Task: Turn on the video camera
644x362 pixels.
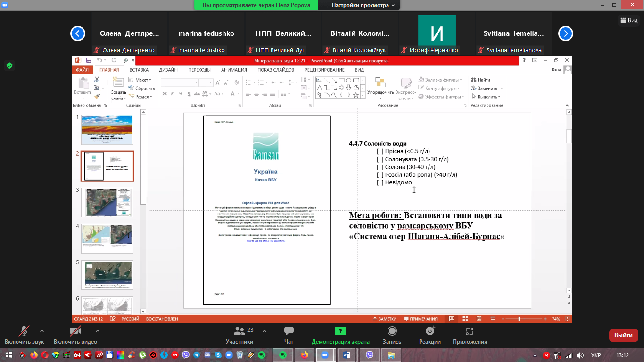Action: coord(75,331)
